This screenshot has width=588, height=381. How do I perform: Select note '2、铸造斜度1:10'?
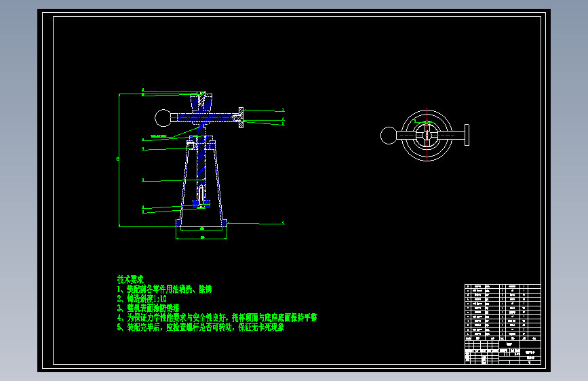point(142,298)
